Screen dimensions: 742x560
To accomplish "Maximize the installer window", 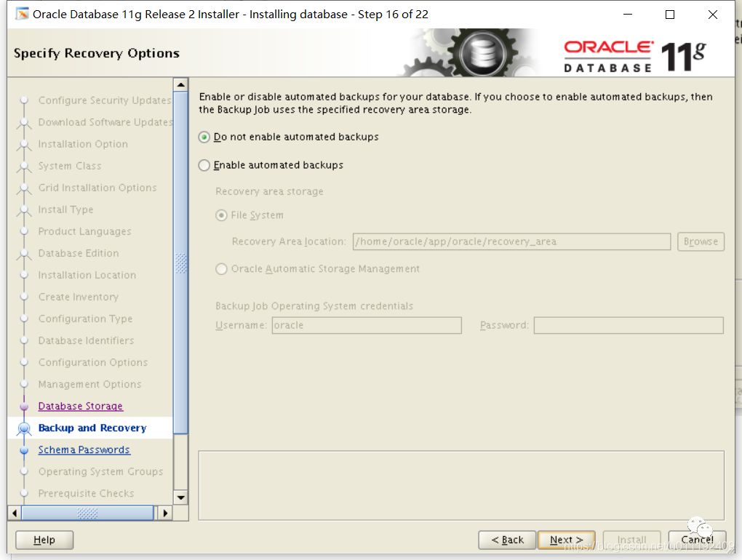I will tap(670, 15).
